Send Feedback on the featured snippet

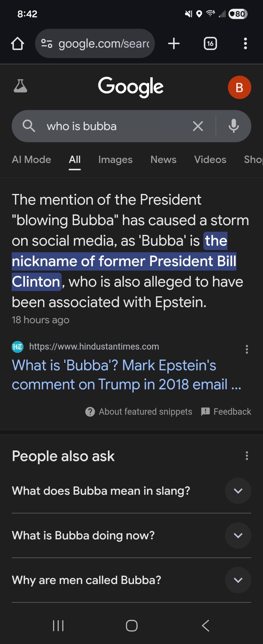pos(226,412)
